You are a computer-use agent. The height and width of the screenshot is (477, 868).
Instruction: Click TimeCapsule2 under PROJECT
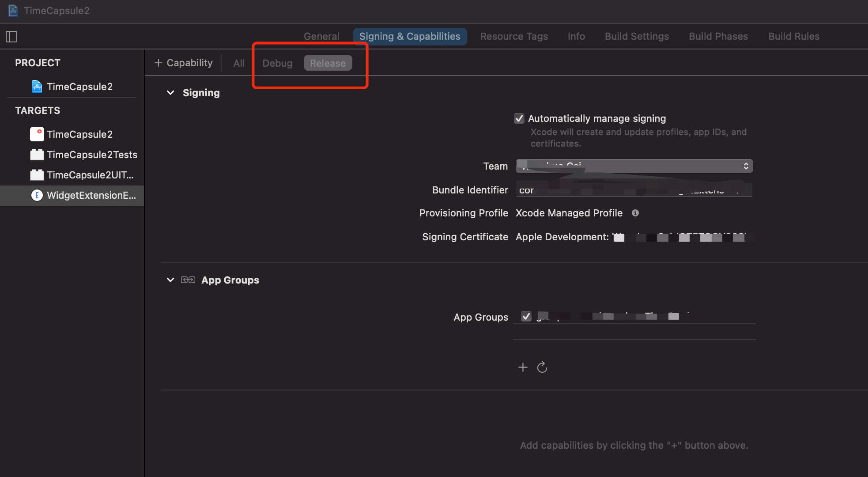(79, 87)
